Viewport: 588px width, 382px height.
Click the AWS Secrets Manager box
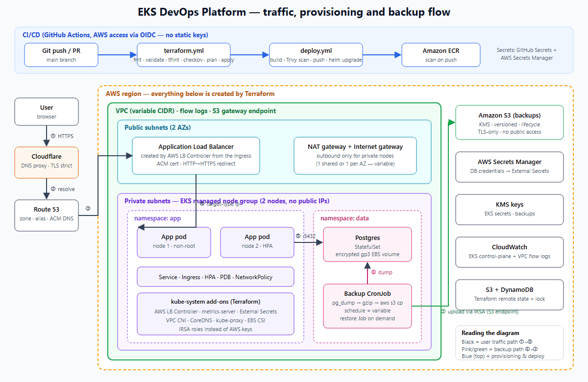[x=510, y=167]
